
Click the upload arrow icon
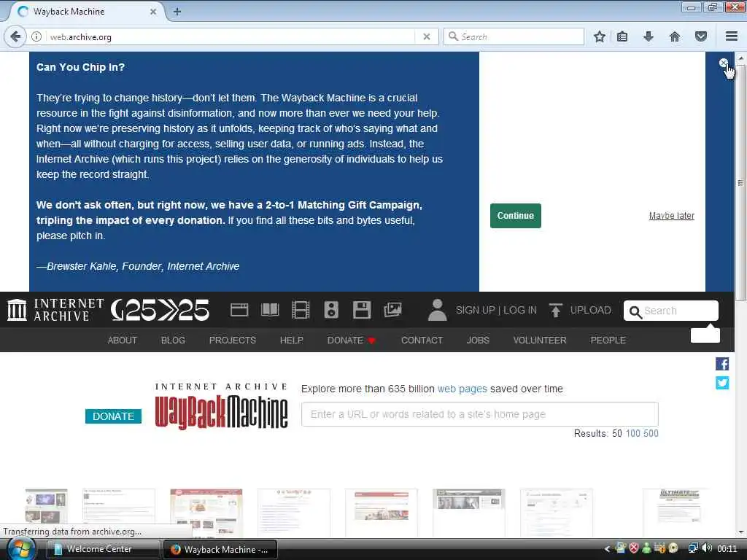(x=555, y=310)
